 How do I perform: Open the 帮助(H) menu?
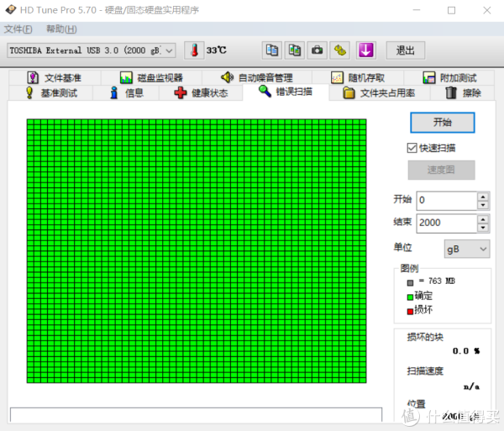[x=61, y=29]
